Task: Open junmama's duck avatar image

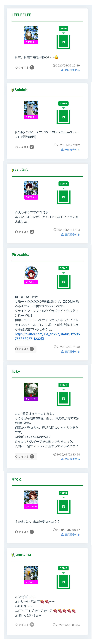Action: [31, 573]
